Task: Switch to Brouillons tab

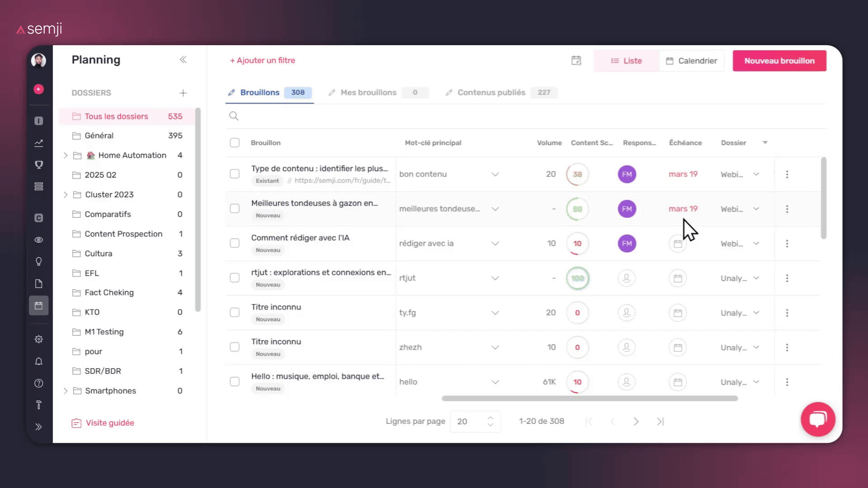Action: click(x=269, y=93)
